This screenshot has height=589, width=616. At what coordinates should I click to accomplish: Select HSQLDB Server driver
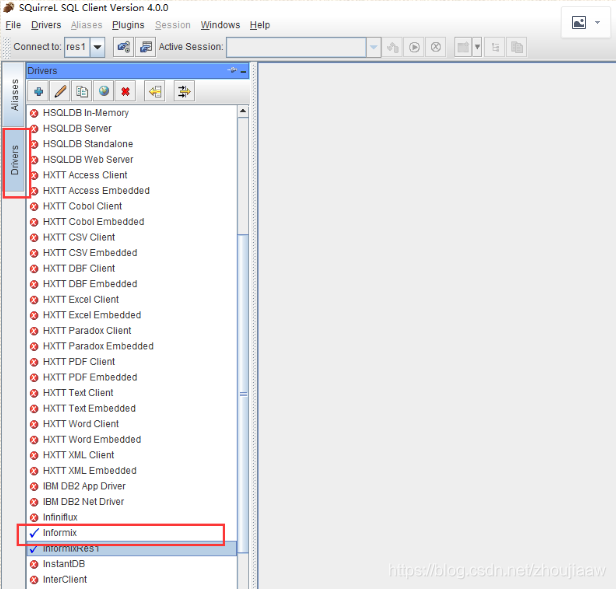(132, 128)
